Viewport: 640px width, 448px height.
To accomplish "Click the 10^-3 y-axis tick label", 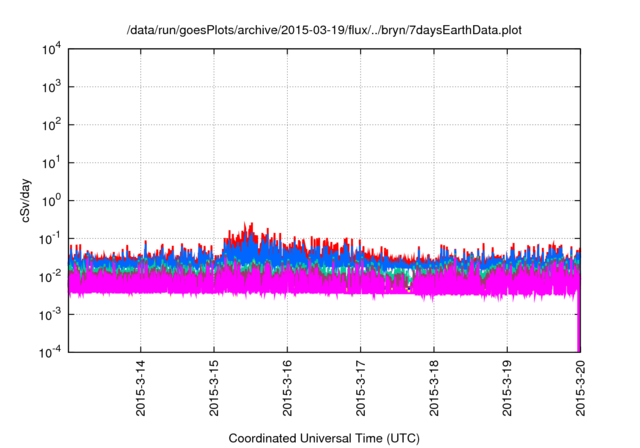I will (50, 315).
